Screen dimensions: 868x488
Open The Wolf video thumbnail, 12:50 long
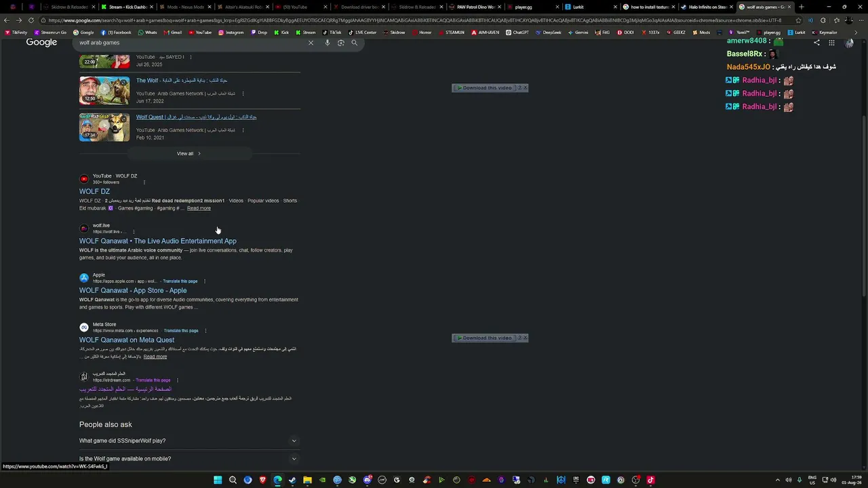coord(104,91)
